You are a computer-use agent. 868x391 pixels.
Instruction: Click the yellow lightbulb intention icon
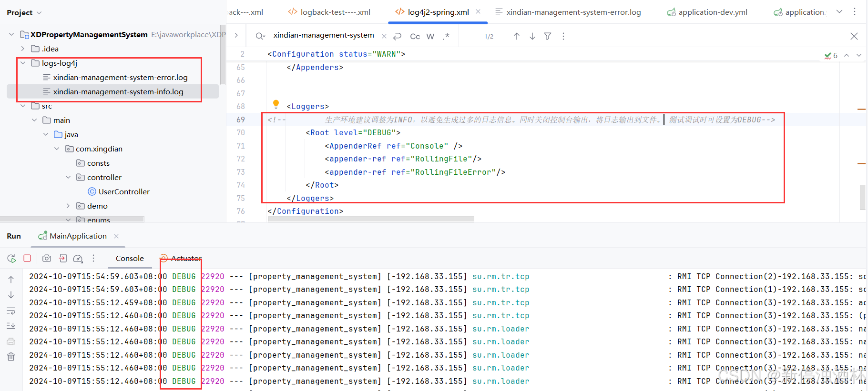[276, 104]
